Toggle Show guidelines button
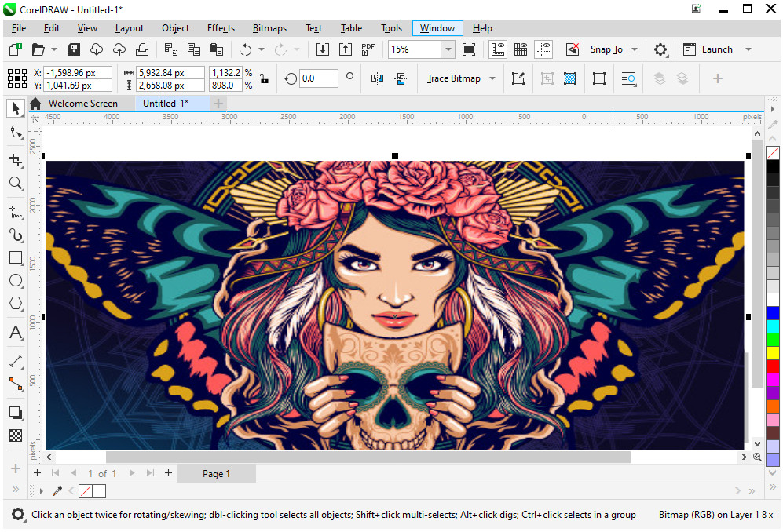Image resolution: width=783 pixels, height=532 pixels. [x=543, y=49]
